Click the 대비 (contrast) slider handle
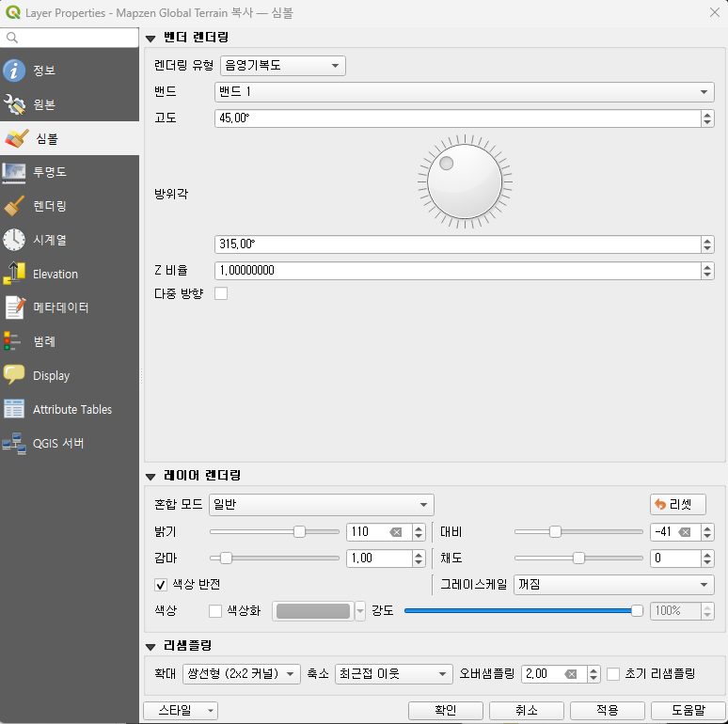The image size is (728, 724). [555, 532]
